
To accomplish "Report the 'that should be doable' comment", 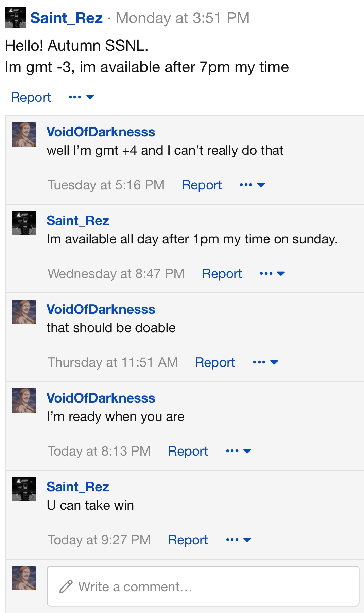I will click(x=215, y=362).
